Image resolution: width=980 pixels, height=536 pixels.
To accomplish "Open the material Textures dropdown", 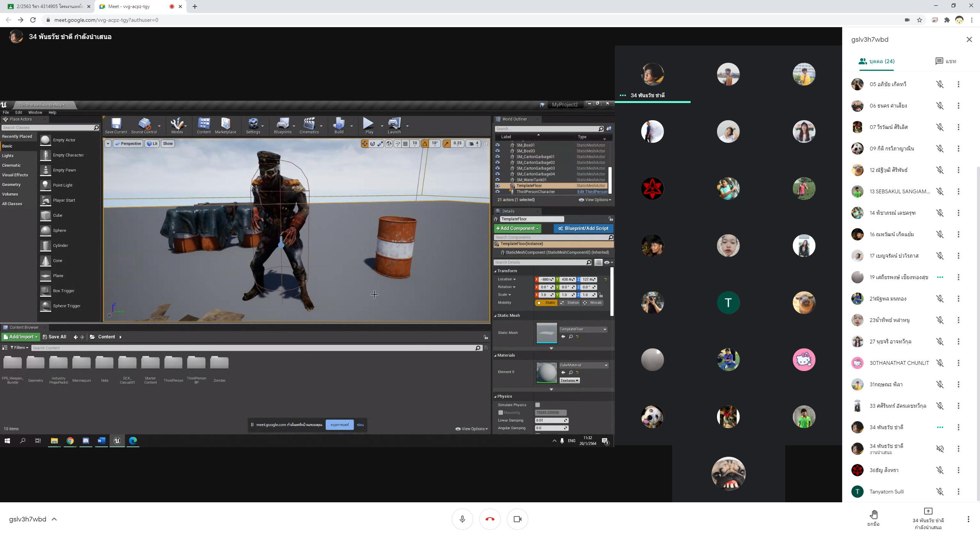I will (569, 380).
